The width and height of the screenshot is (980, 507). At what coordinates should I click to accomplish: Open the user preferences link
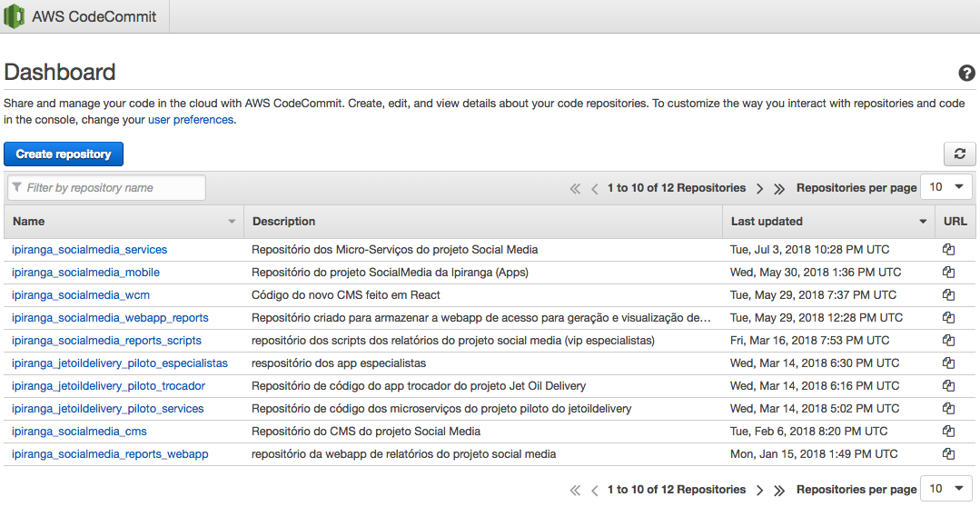191,120
